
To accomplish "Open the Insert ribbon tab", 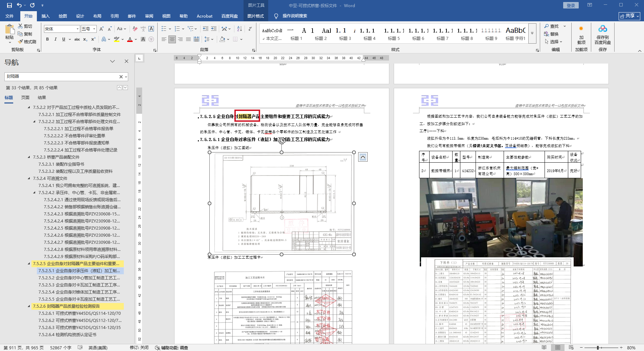I will 45,16.
